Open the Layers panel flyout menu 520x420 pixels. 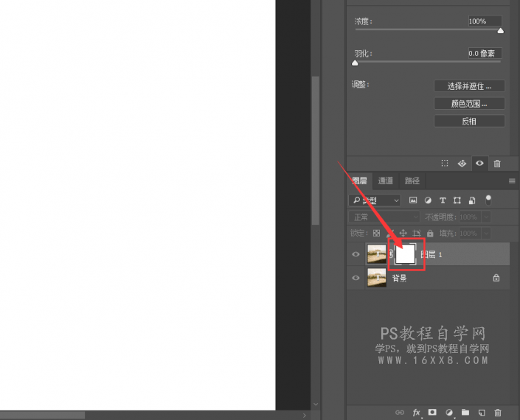click(512, 181)
